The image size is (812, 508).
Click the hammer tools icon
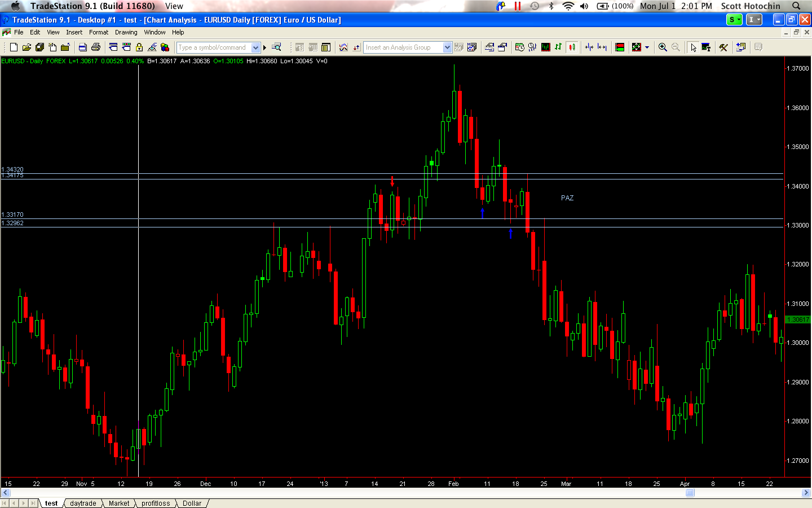pos(723,47)
